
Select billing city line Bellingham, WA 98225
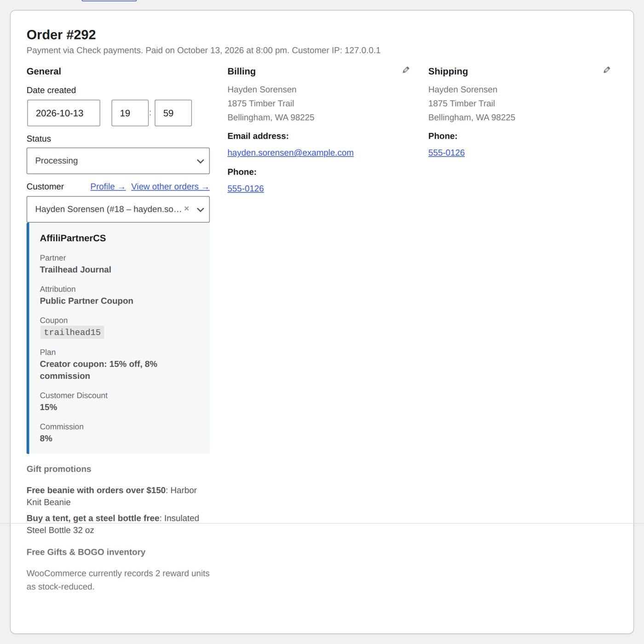point(271,117)
